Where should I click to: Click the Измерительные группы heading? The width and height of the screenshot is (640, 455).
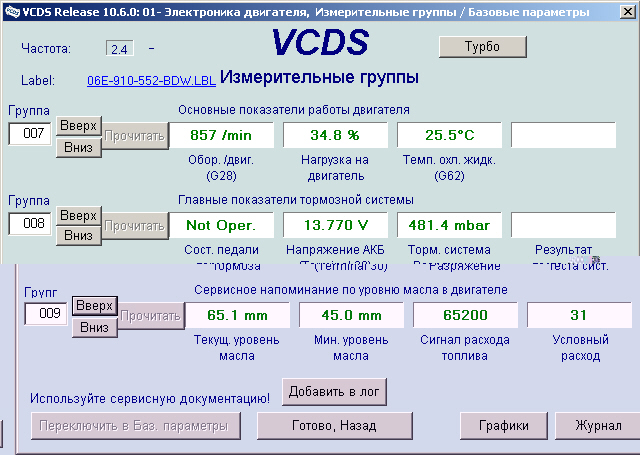319,77
